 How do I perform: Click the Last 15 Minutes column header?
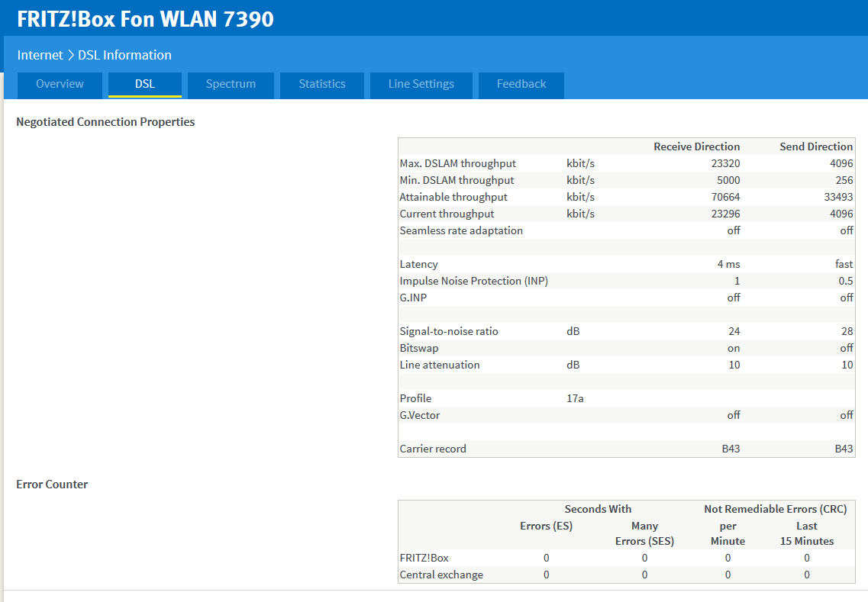[807, 533]
